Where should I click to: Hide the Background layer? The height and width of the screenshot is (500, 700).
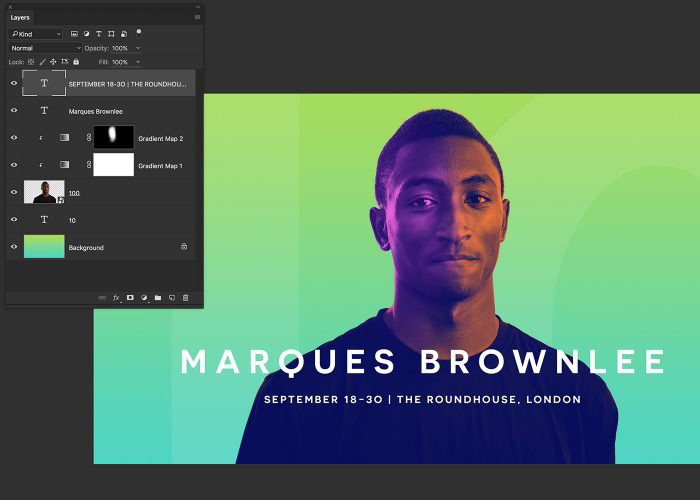point(14,247)
